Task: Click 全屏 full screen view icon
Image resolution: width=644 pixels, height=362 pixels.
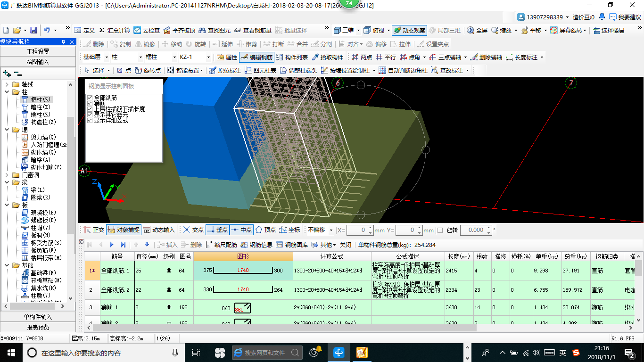Action: pyautogui.click(x=477, y=30)
